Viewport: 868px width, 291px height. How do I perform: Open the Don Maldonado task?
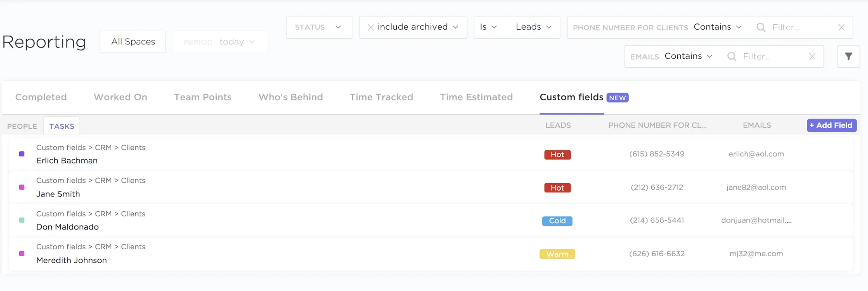[67, 227]
